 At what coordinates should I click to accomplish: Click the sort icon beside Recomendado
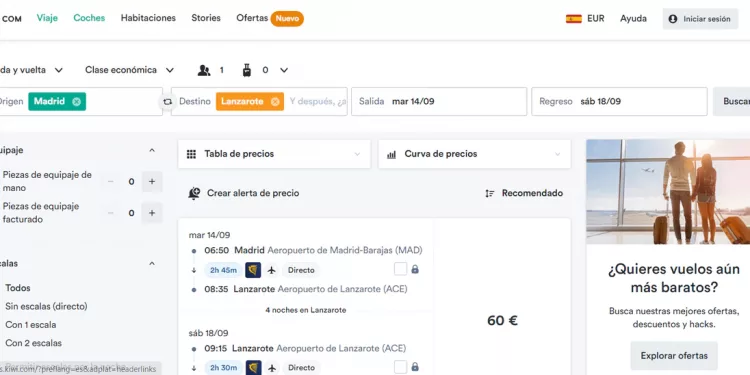pyautogui.click(x=490, y=193)
